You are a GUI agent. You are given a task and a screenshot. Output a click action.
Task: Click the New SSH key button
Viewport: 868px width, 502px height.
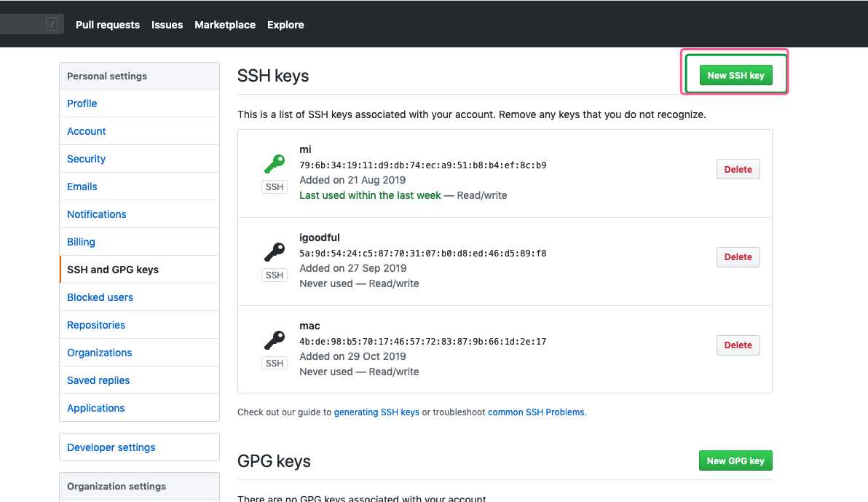tap(735, 75)
